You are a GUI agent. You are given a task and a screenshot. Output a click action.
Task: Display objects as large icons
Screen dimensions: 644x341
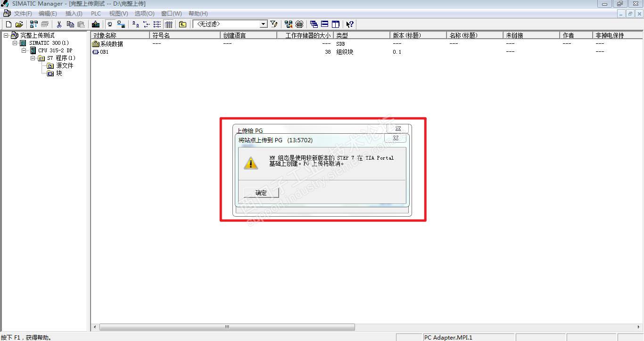[x=136, y=24]
